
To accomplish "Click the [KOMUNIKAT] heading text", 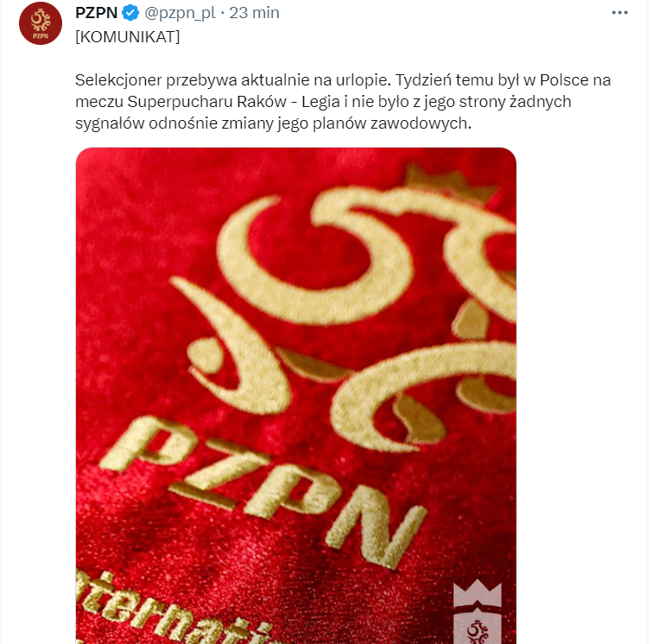I will [128, 37].
